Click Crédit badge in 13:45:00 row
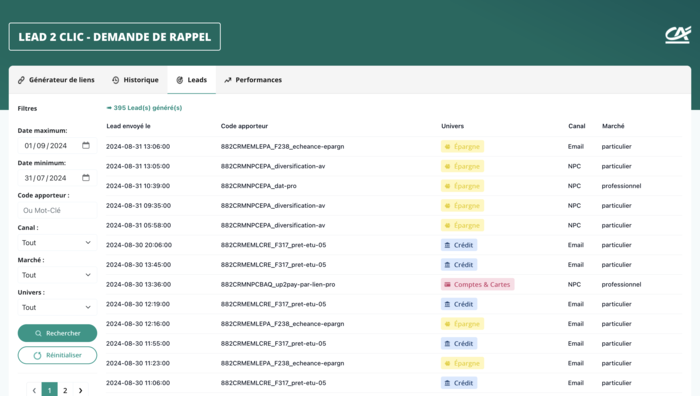 coord(459,265)
